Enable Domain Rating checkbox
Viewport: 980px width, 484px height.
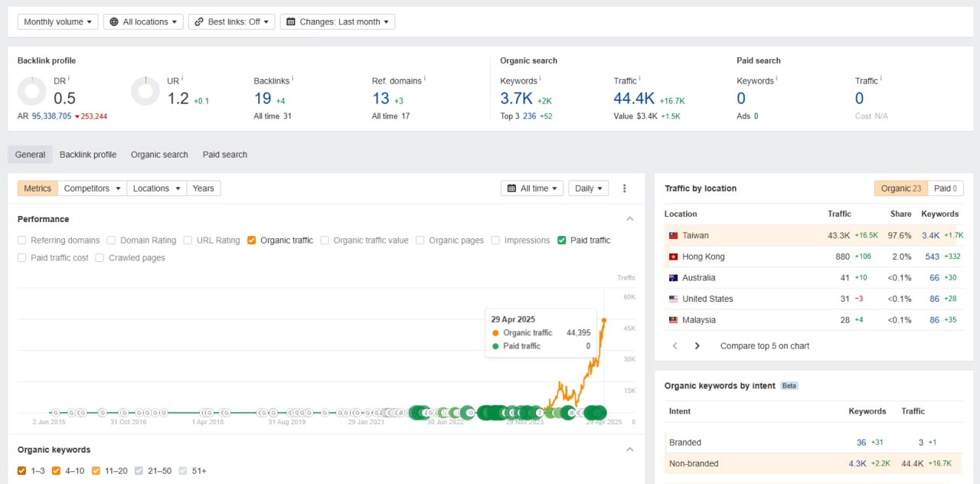click(x=112, y=240)
